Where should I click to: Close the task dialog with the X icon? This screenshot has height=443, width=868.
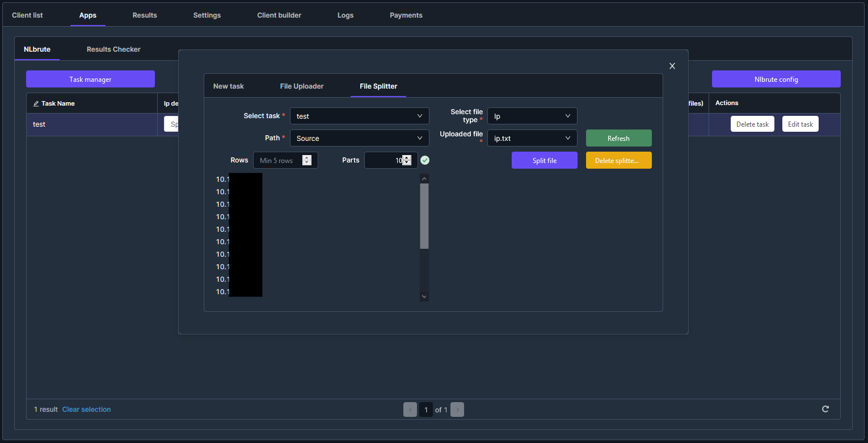tap(672, 66)
